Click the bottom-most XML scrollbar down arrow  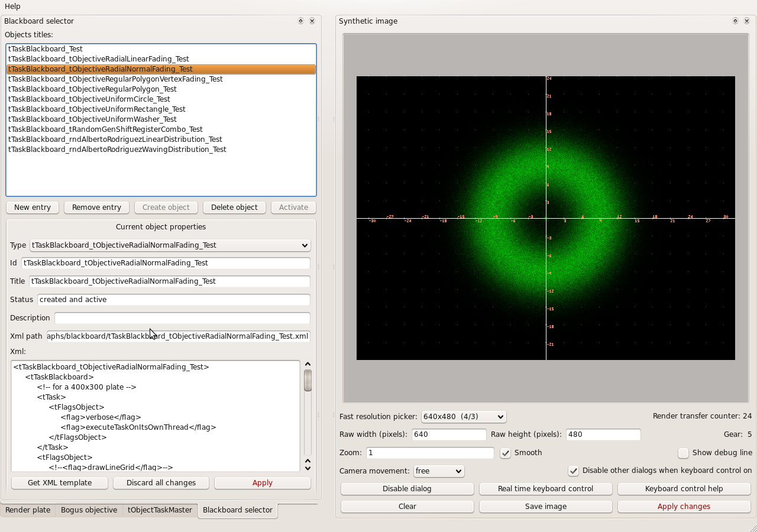click(308, 468)
